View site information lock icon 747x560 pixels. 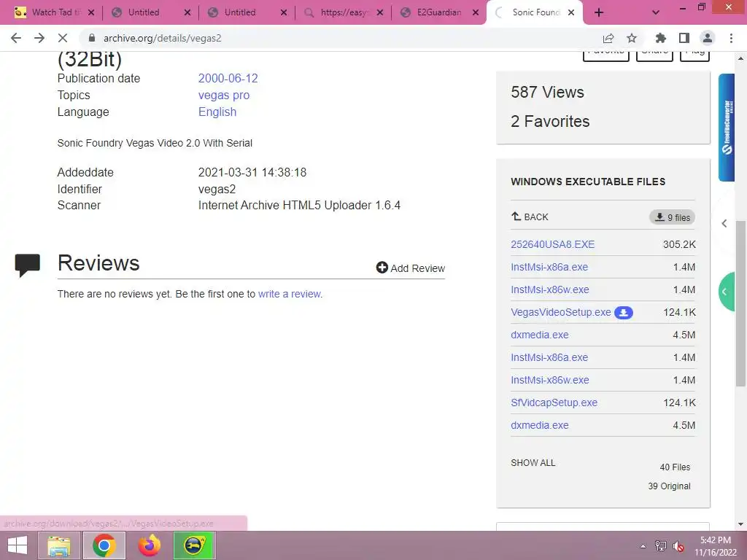(92, 38)
